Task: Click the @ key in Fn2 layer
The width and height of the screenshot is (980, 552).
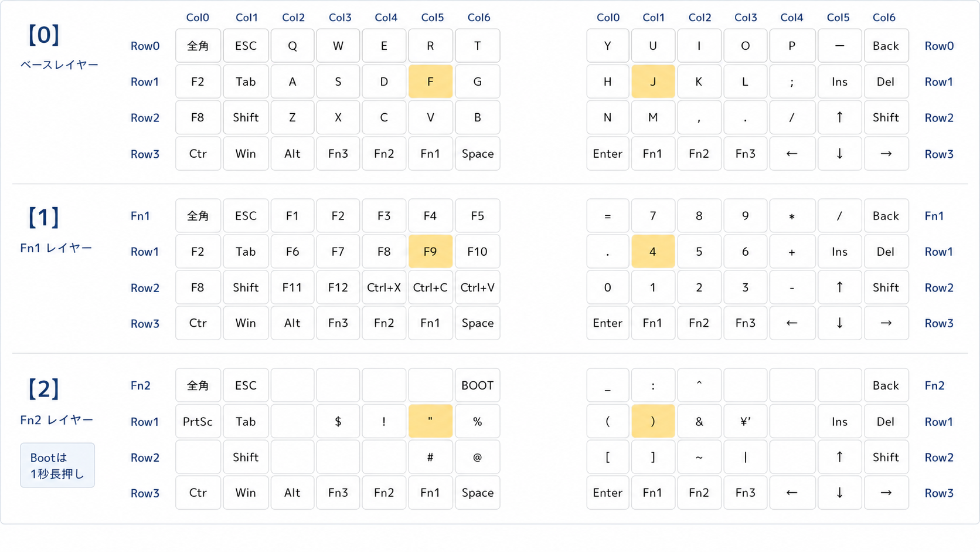Action: 477,457
